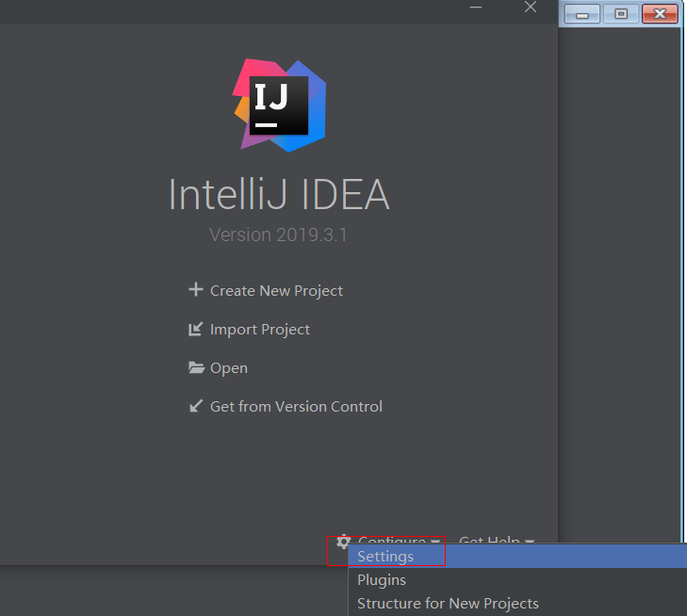
Task: Click the Open folder icon
Action: tap(196, 367)
